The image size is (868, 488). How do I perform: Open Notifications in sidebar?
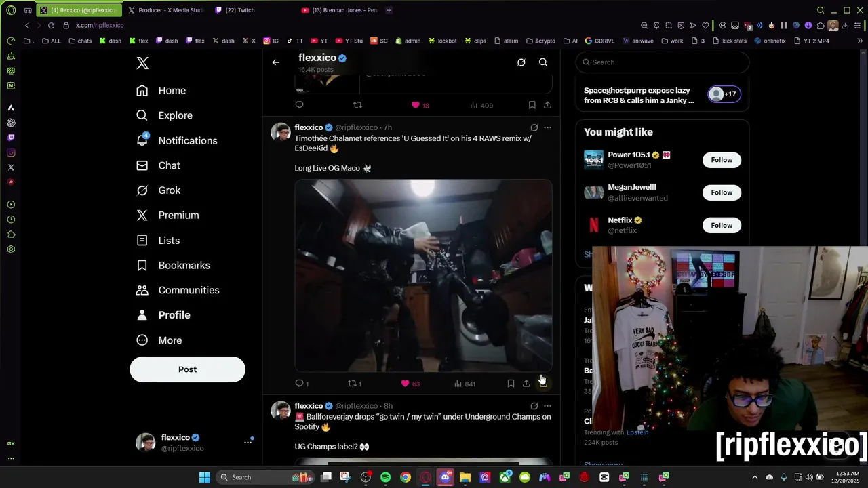176,141
